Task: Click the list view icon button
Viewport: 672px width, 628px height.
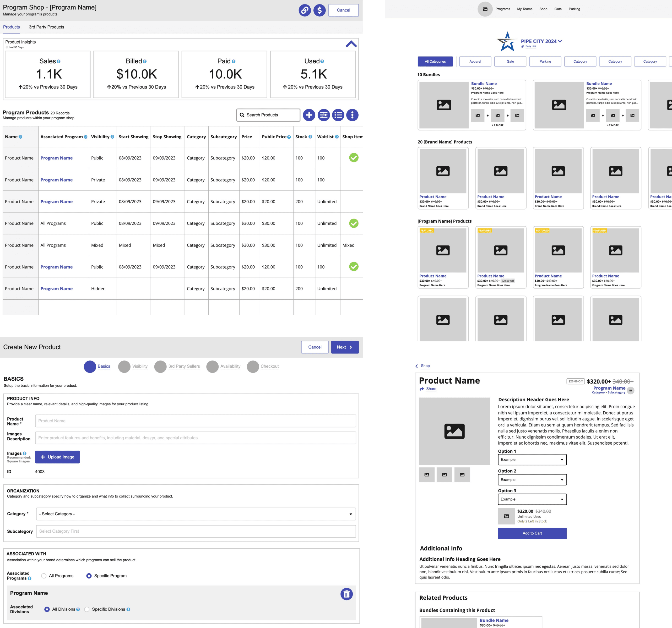Action: coord(338,115)
